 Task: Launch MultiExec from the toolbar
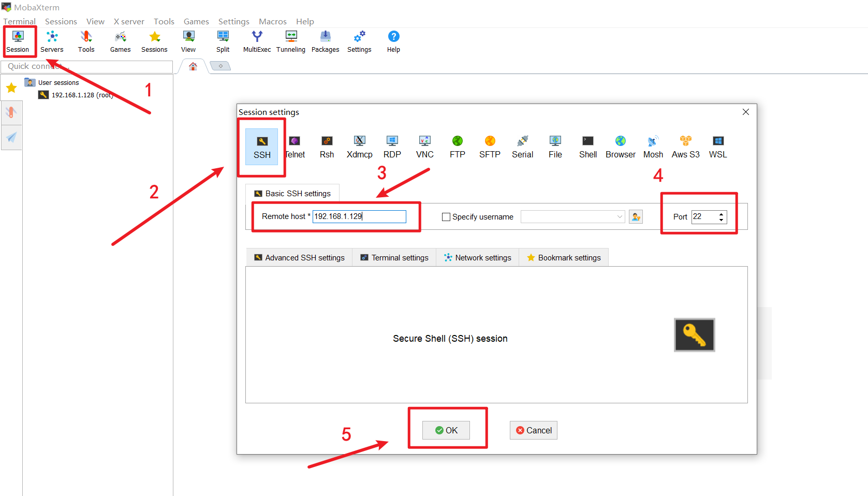click(257, 42)
